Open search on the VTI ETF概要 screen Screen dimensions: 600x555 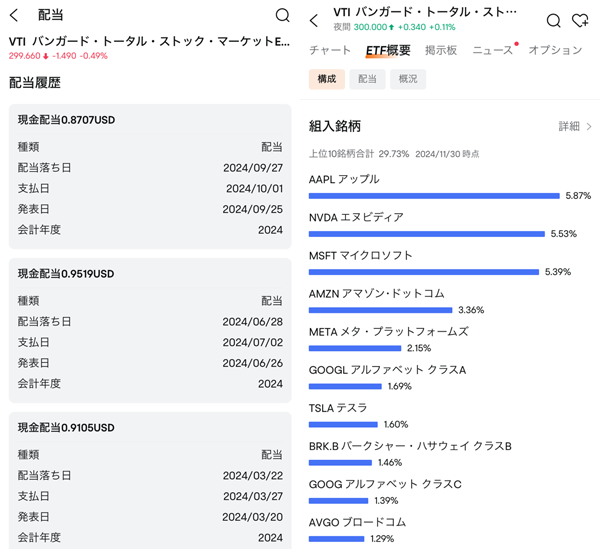(x=553, y=20)
